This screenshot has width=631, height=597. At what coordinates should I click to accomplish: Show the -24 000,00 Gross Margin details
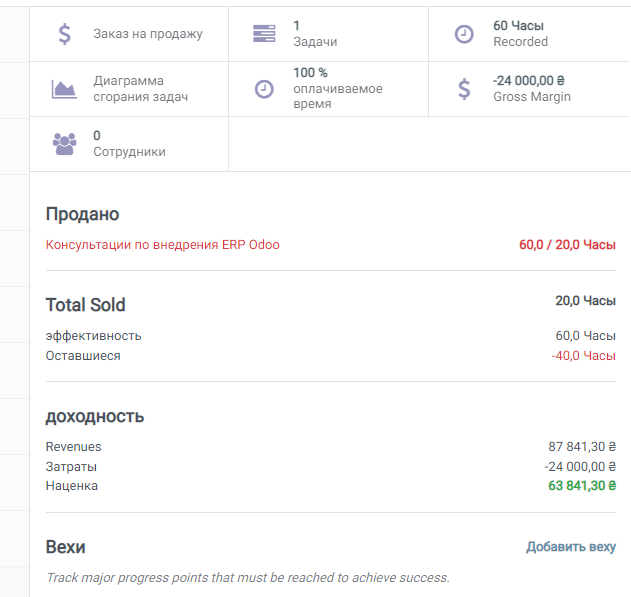(529, 89)
